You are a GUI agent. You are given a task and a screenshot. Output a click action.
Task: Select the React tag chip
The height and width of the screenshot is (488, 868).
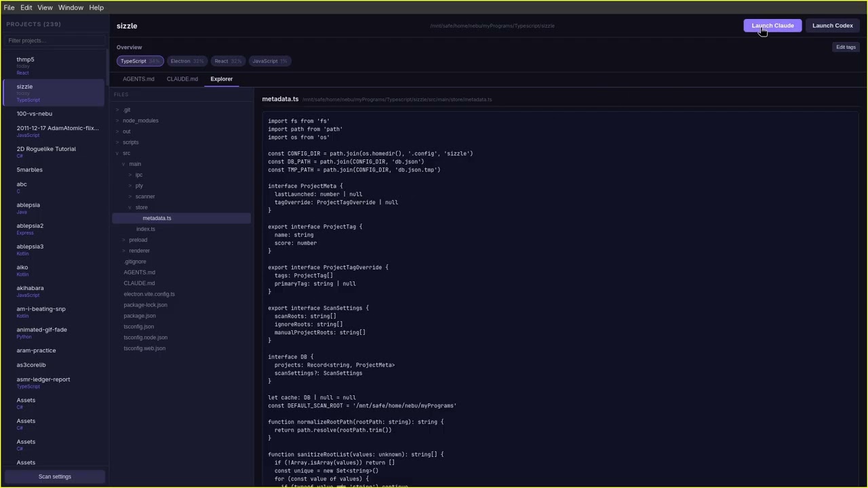(227, 61)
